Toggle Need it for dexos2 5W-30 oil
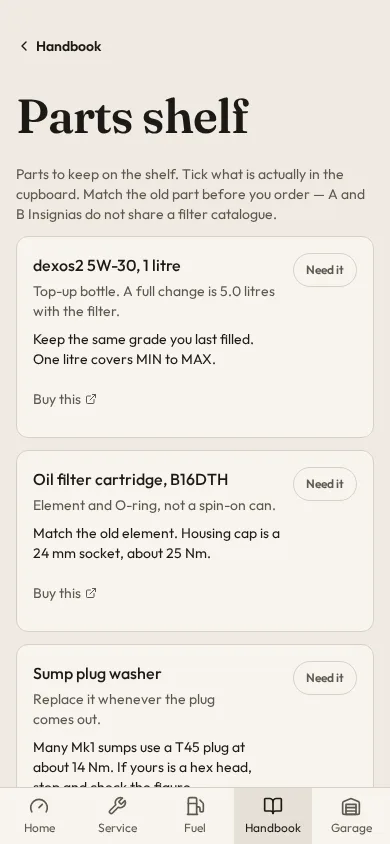The width and height of the screenshot is (390, 844). pyautogui.click(x=324, y=270)
